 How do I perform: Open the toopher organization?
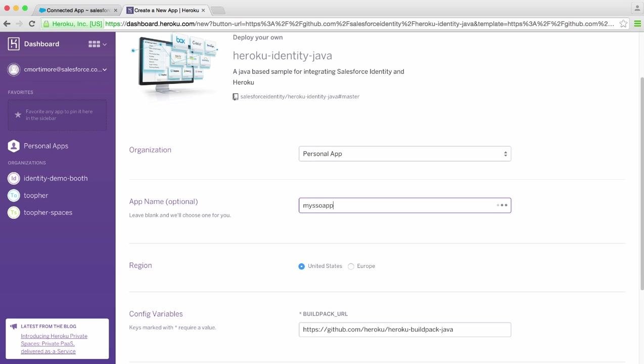click(36, 196)
